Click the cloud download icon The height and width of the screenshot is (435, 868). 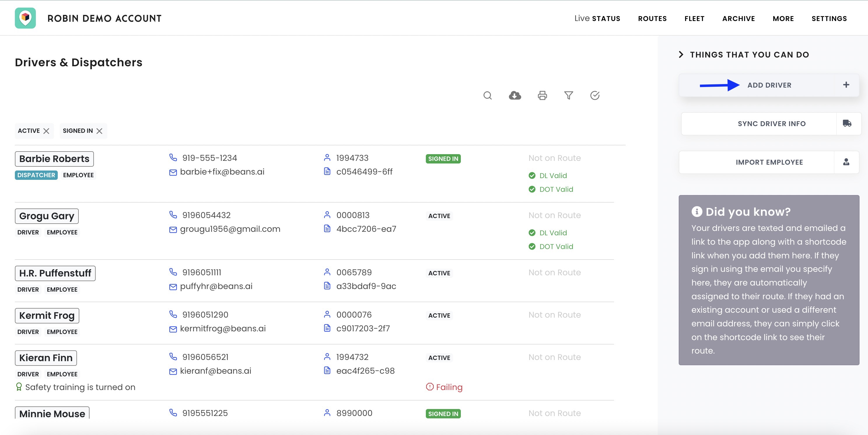pos(514,95)
